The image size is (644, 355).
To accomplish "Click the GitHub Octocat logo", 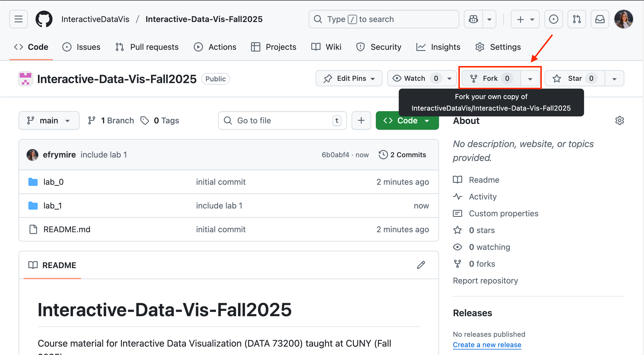I will 44,19.
